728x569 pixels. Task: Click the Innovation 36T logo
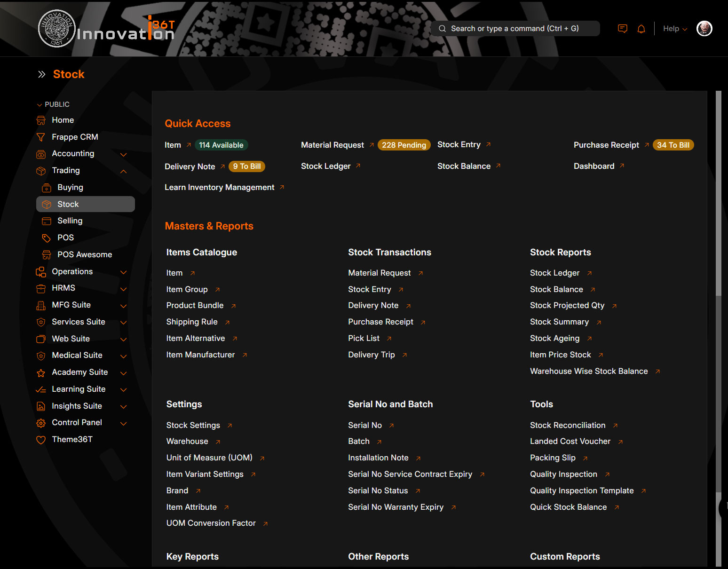tap(107, 29)
